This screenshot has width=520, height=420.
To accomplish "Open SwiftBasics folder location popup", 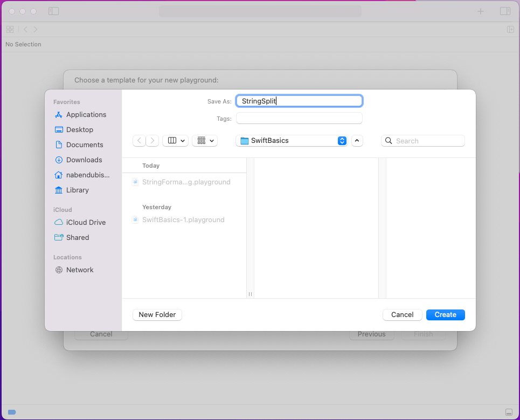I will [x=292, y=141].
